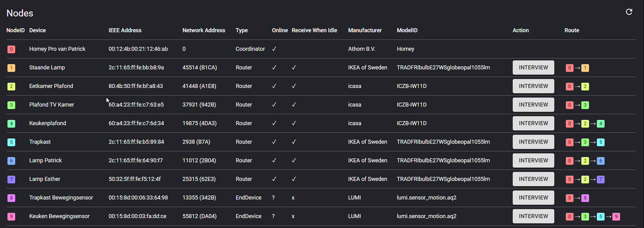Click the Receive When Idle checkmark for Staande Lamp
644x228 pixels.
294,68
